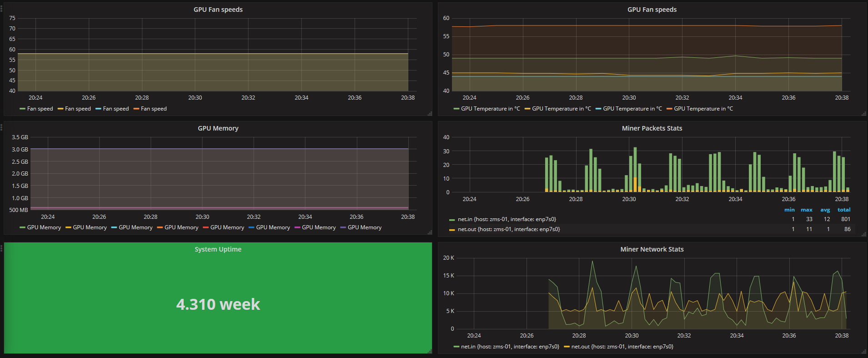Toggle the light blue Fan speed series
868x358 pixels.
pyautogui.click(x=116, y=109)
